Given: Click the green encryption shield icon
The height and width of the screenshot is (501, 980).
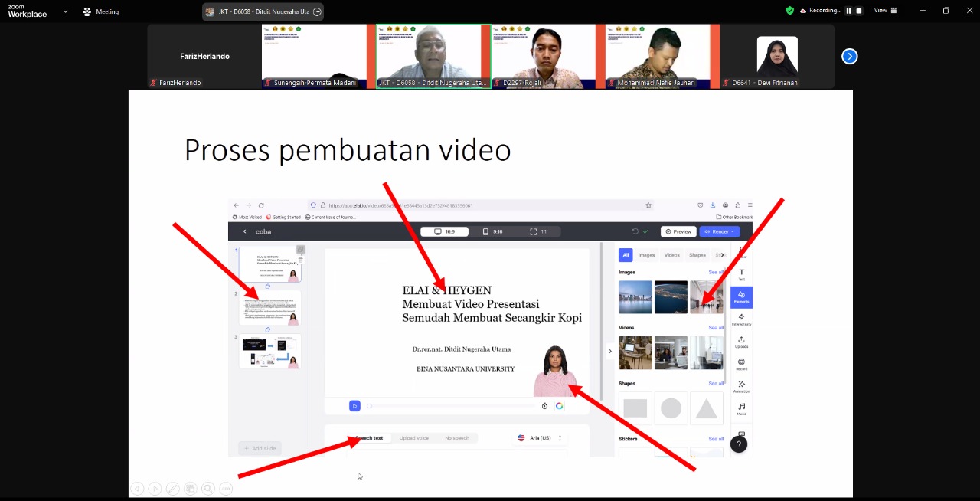Looking at the screenshot, I should (789, 11).
